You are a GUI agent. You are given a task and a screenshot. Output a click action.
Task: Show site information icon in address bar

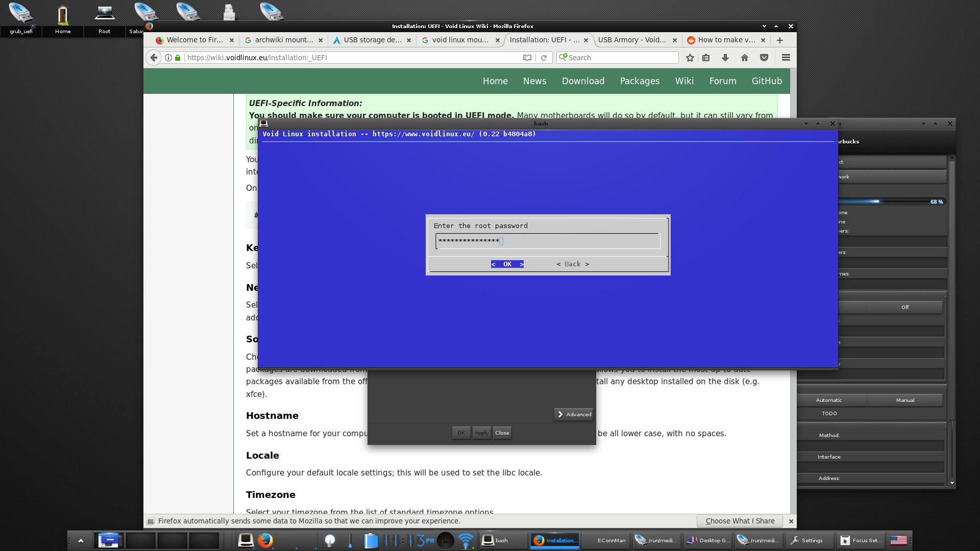[168, 58]
